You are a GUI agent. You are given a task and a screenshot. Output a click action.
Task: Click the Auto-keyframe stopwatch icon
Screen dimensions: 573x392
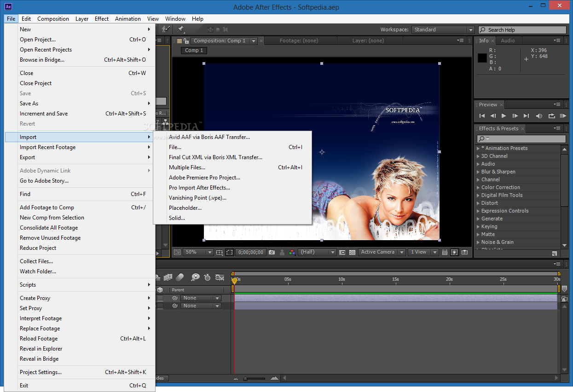pos(207,277)
